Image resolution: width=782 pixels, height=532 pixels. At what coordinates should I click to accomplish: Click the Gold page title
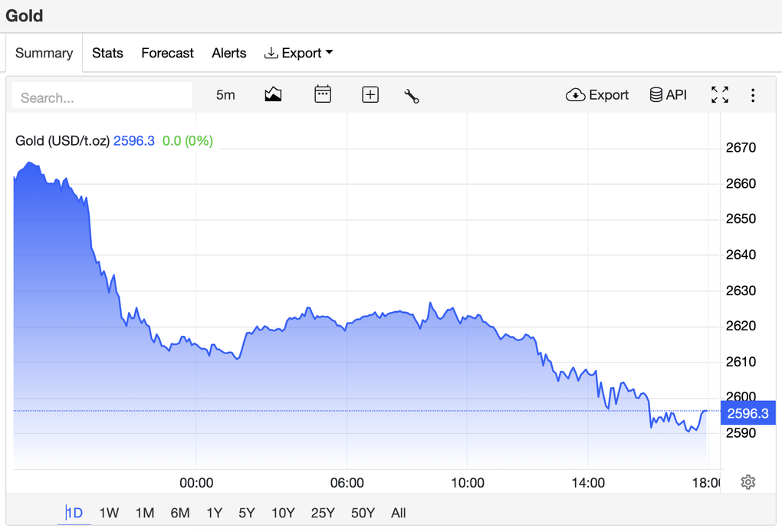click(x=24, y=15)
